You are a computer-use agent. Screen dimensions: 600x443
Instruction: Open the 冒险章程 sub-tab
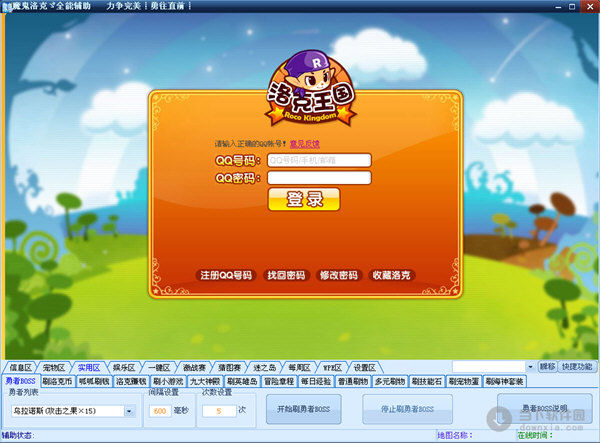[x=279, y=381]
